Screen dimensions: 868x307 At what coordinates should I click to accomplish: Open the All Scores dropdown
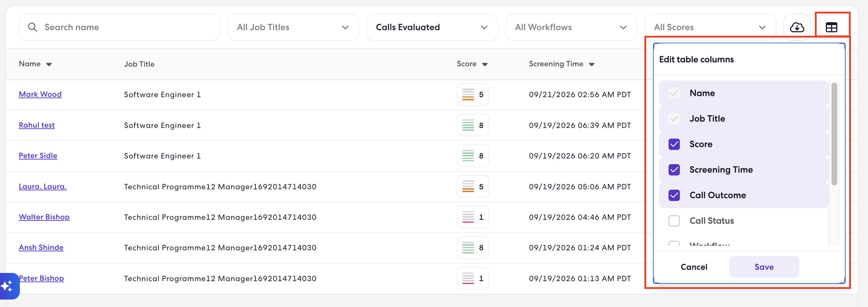click(710, 27)
